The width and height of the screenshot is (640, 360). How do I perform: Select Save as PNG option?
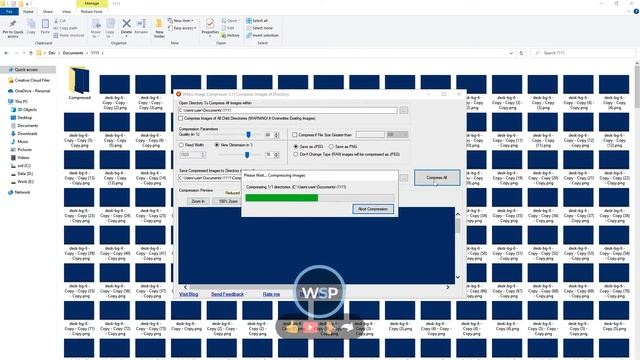[x=331, y=146]
